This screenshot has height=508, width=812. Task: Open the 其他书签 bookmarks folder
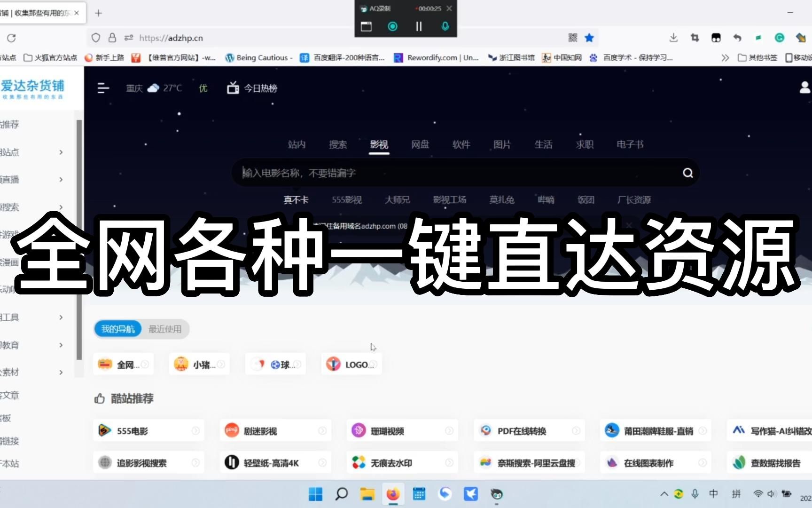pyautogui.click(x=757, y=57)
